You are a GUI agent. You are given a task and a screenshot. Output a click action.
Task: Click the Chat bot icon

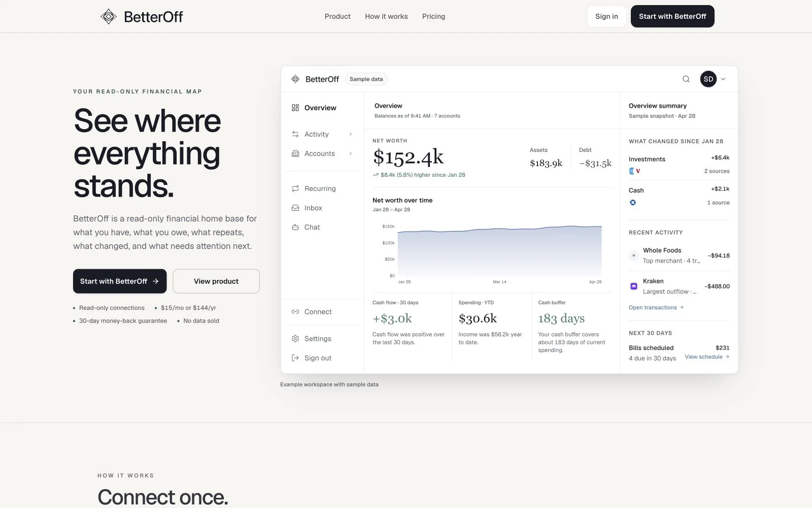295,227
